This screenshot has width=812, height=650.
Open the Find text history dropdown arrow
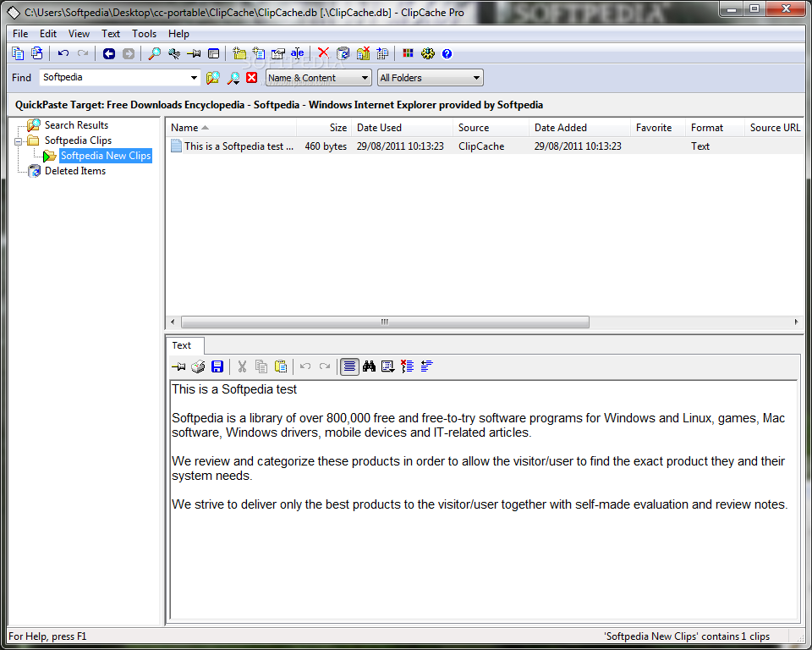click(x=194, y=78)
